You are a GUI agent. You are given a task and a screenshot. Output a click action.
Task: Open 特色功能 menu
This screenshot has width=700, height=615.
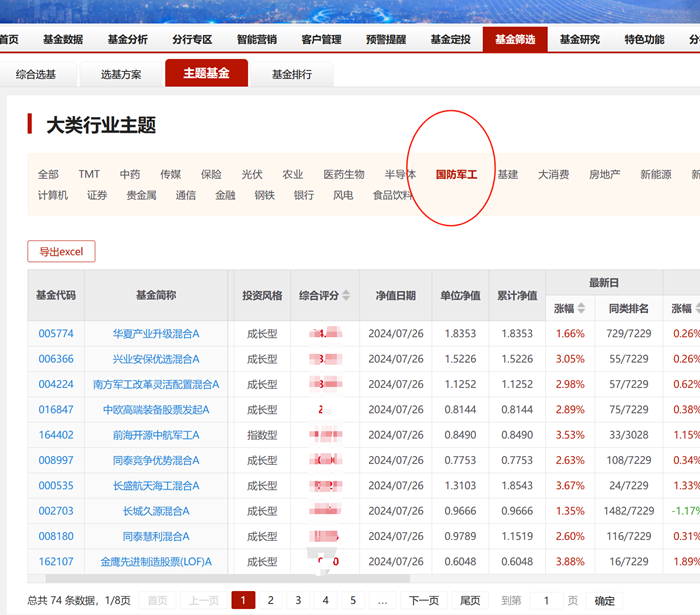(644, 39)
